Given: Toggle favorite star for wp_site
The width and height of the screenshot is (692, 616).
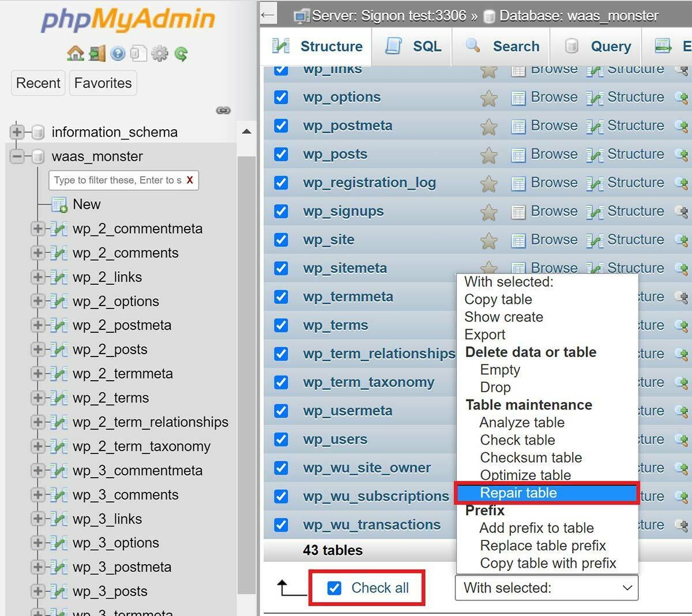Looking at the screenshot, I should (489, 241).
